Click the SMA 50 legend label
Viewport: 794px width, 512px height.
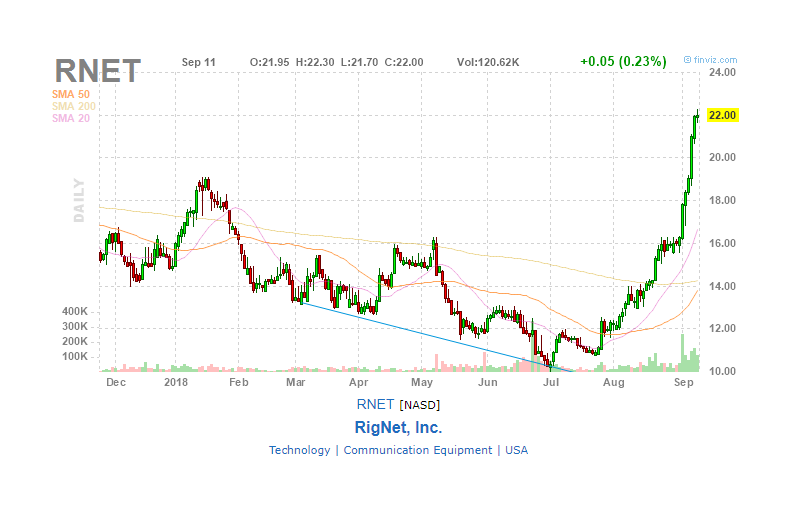click(x=70, y=94)
